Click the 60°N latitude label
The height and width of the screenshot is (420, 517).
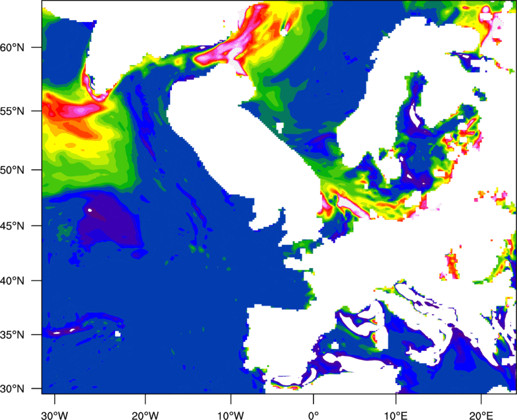tap(12, 47)
